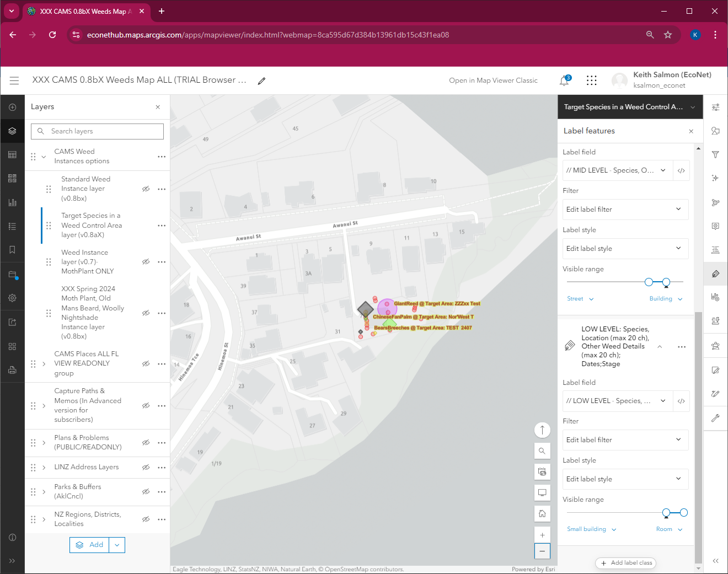Click the Add label class button
Viewport: 728px width, 574px height.
(625, 563)
